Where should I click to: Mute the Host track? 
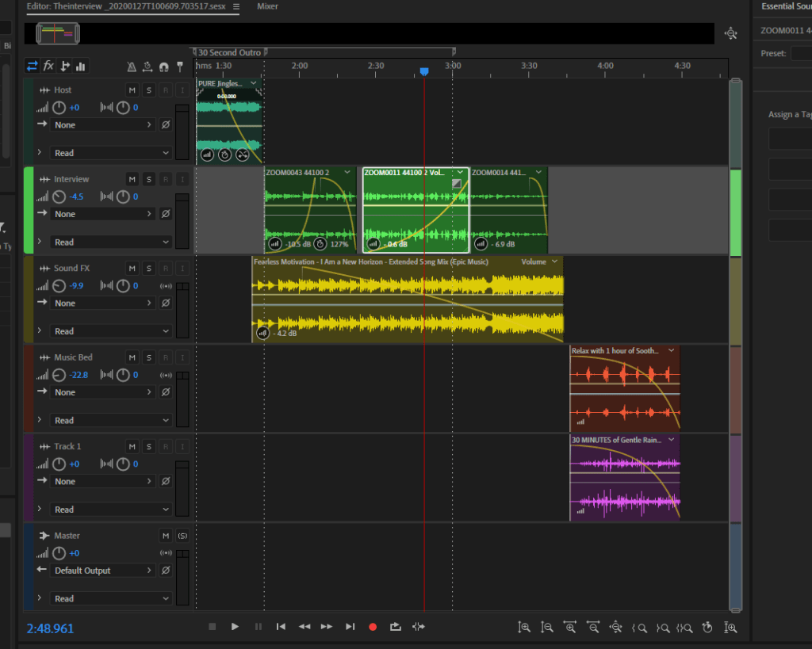click(x=132, y=90)
